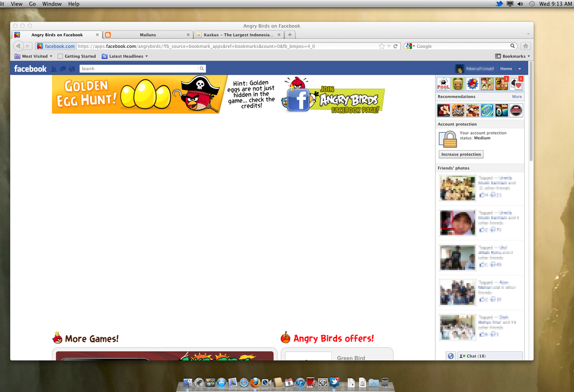
Task: Click the Facebook logo
Action: pyautogui.click(x=30, y=69)
